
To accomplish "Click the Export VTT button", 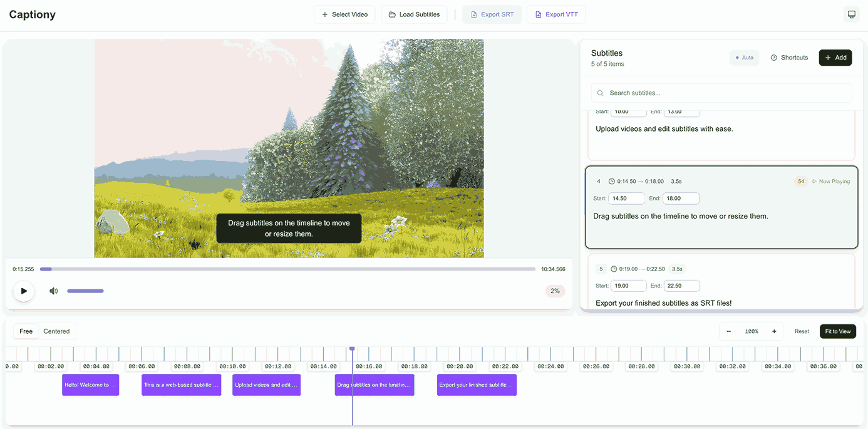I will click(x=556, y=14).
